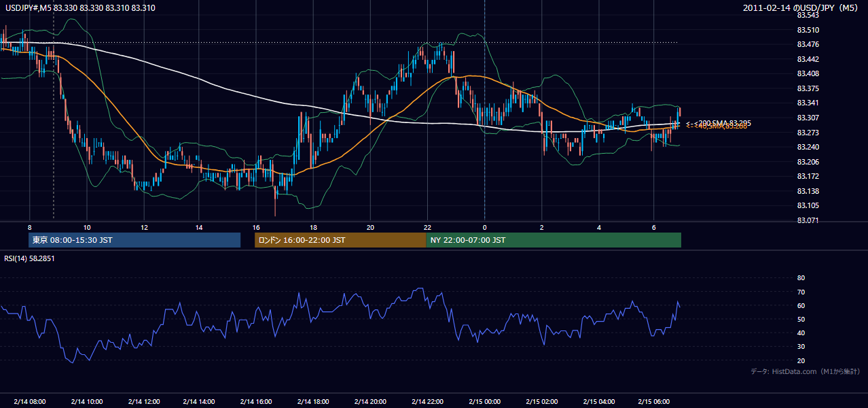Click price axis label 83.071
This screenshot has width=868, height=408.
click(808, 220)
